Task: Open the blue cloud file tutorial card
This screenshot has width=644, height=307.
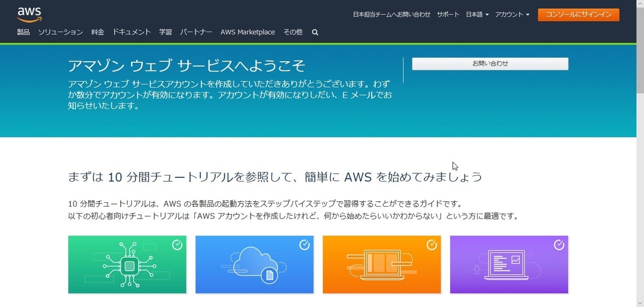Action: (254, 265)
